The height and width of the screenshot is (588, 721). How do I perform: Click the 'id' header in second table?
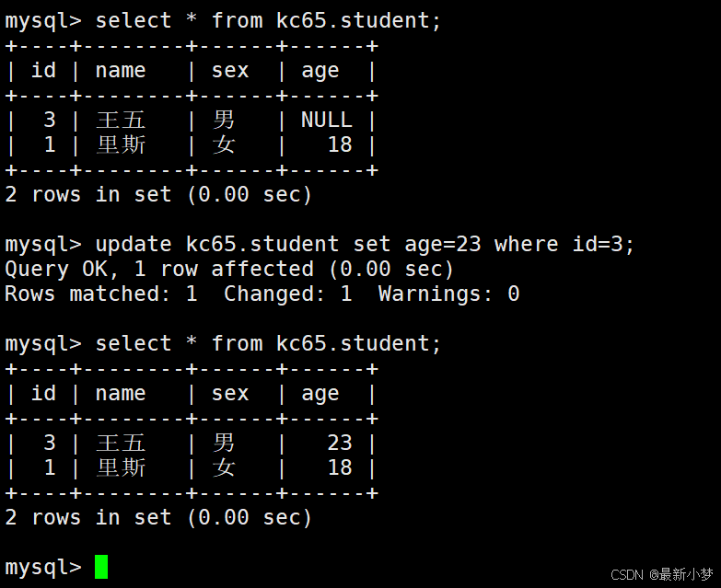[x=43, y=394]
